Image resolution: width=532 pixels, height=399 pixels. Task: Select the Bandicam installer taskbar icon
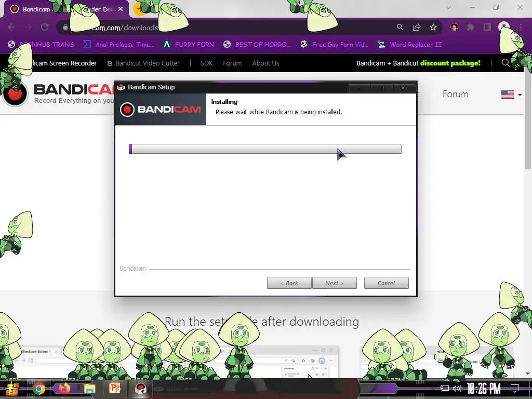click(140, 389)
